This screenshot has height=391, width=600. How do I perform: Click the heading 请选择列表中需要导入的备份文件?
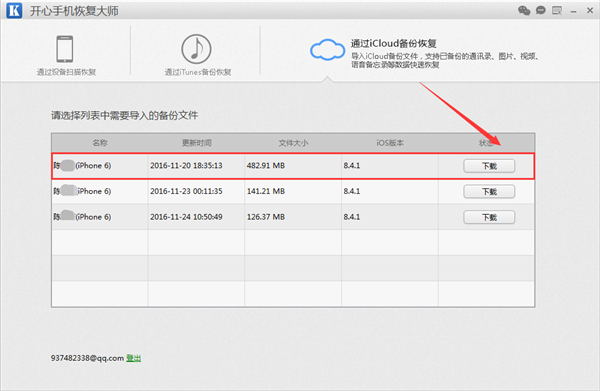coord(124,115)
